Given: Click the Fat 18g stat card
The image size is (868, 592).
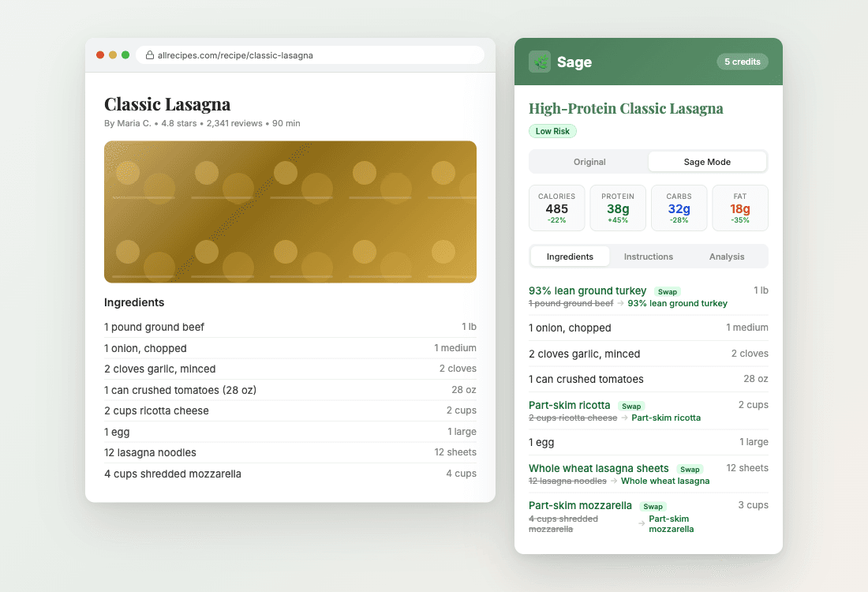Looking at the screenshot, I should (x=740, y=208).
